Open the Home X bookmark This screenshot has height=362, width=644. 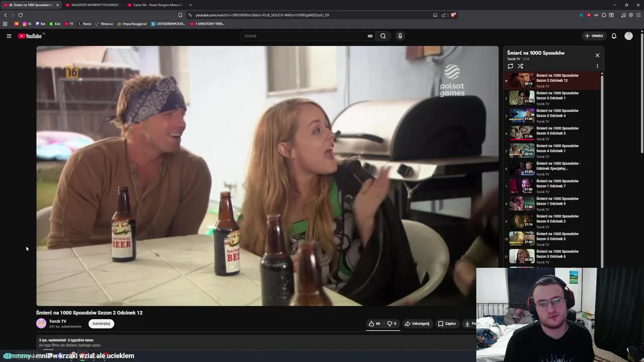coord(85,24)
